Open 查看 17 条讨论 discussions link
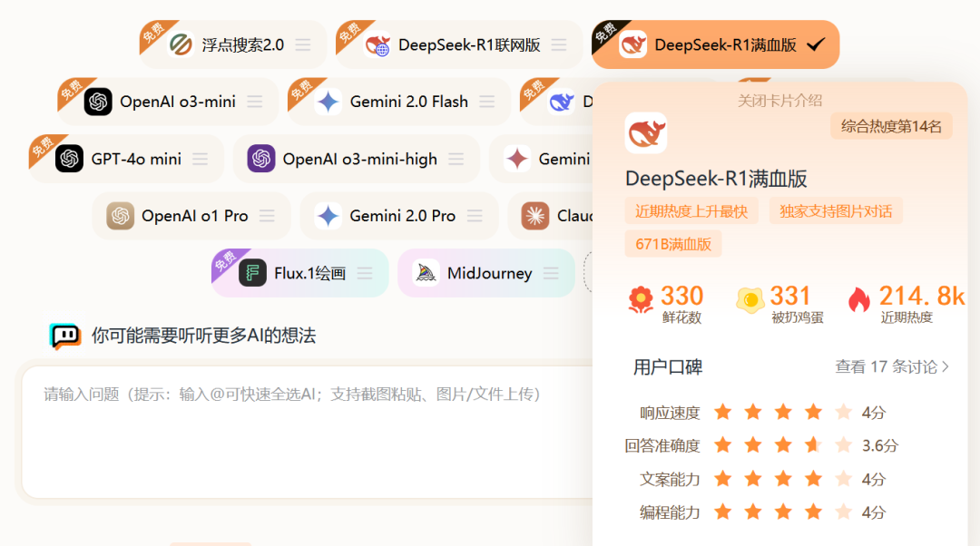The image size is (980, 546). pos(893,366)
